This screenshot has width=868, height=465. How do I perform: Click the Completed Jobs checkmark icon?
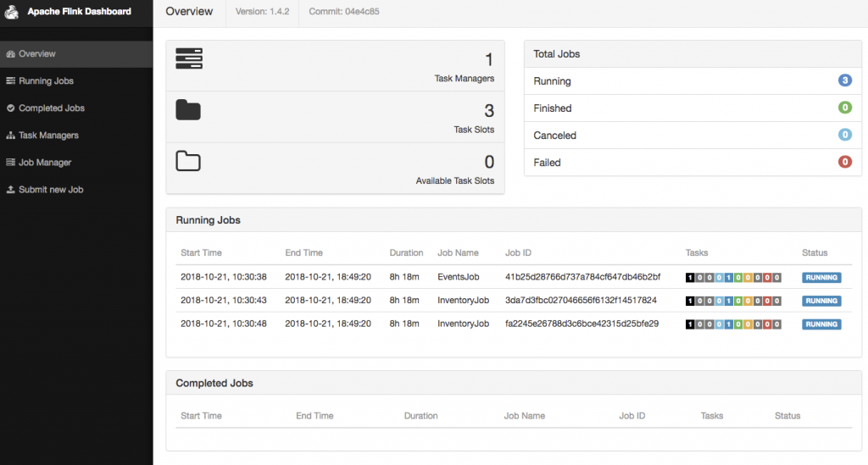pyautogui.click(x=10, y=108)
